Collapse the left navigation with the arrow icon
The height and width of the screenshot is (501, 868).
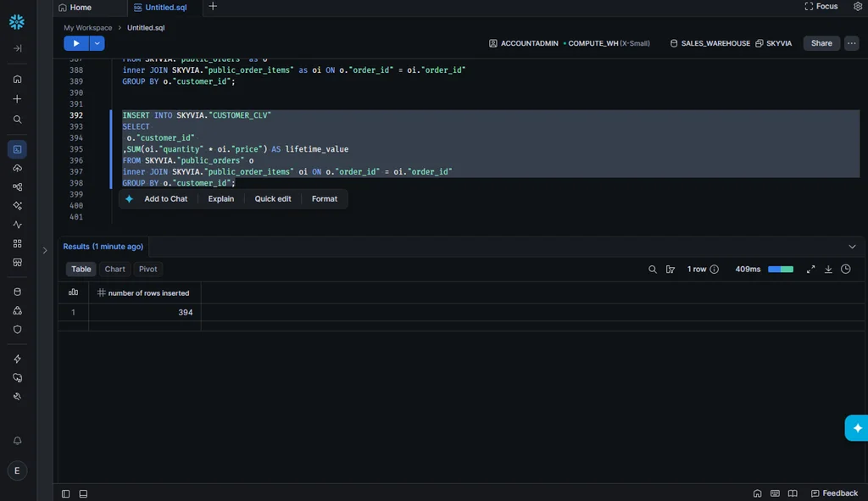[x=17, y=48]
